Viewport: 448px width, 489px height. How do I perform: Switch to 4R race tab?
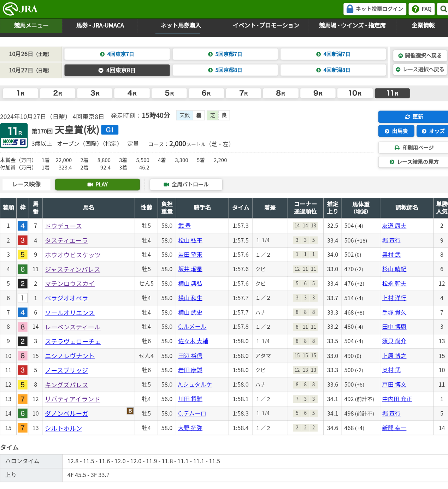(x=132, y=93)
